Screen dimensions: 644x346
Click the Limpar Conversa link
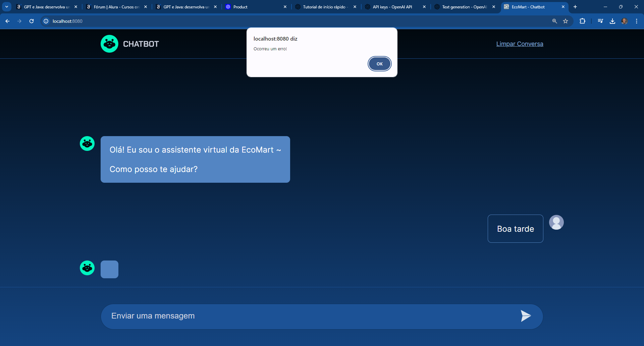[520, 44]
